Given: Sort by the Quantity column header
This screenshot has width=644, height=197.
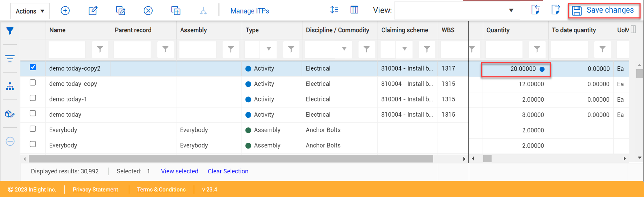Looking at the screenshot, I should (x=498, y=30).
